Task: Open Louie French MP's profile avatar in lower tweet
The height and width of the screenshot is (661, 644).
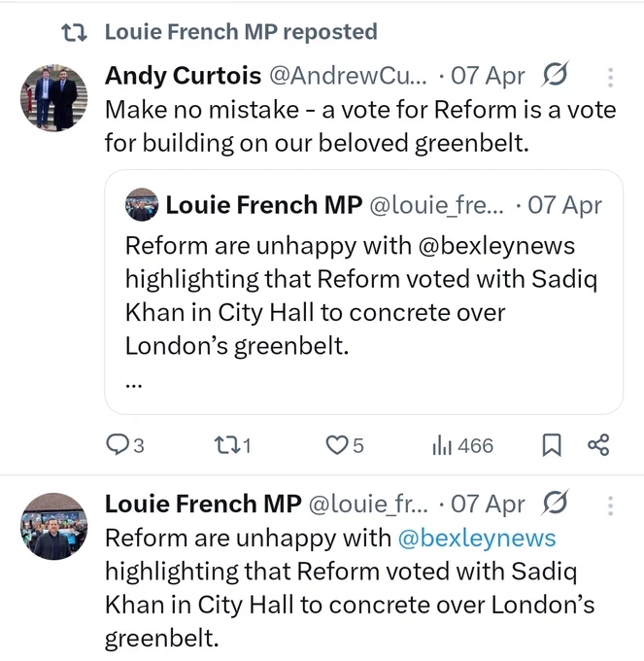Action: click(54, 526)
